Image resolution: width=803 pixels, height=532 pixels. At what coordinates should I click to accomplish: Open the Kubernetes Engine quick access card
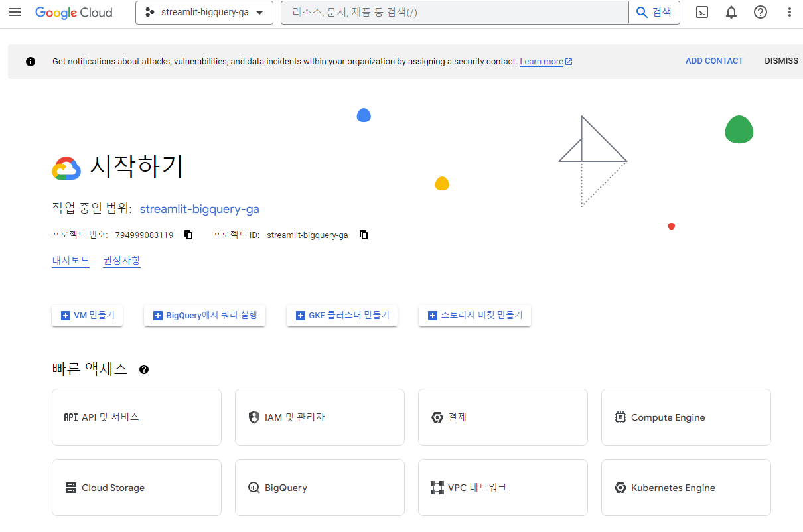(x=686, y=488)
